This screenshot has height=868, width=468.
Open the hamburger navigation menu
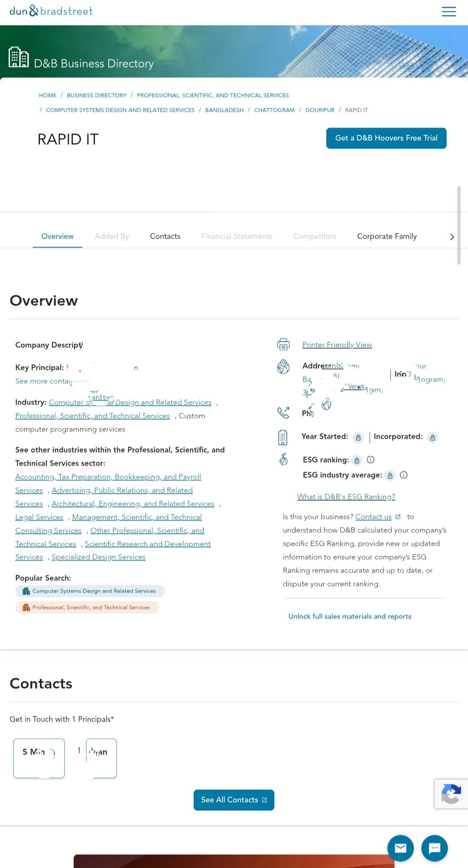point(448,11)
